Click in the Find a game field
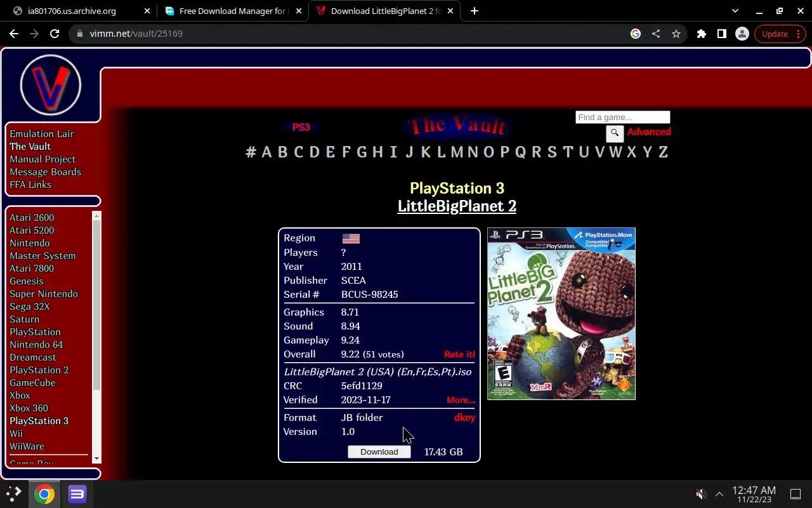Image resolution: width=812 pixels, height=508 pixels. point(622,117)
